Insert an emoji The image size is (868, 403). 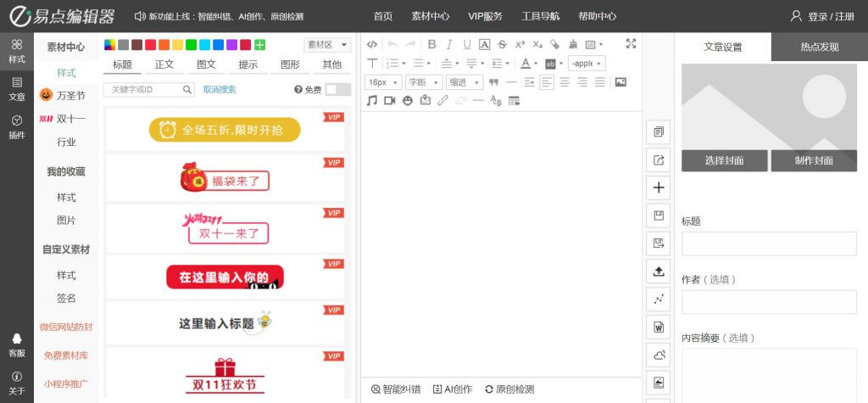point(408,101)
